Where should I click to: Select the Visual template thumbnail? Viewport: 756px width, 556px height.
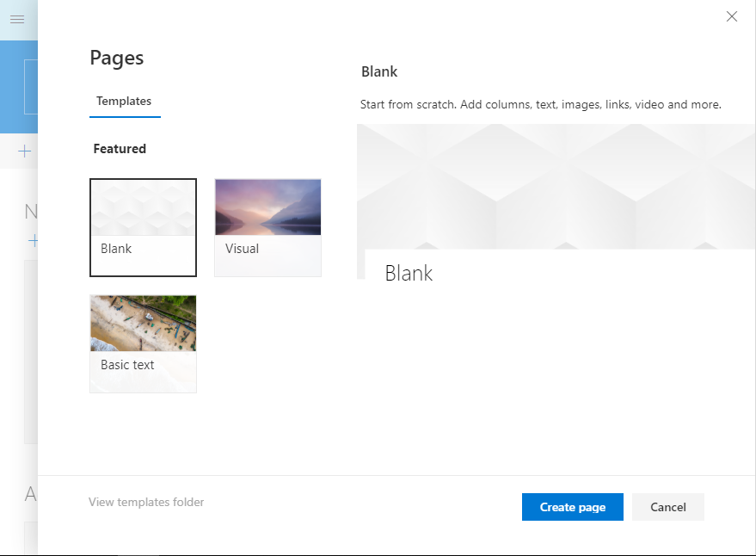pos(267,207)
